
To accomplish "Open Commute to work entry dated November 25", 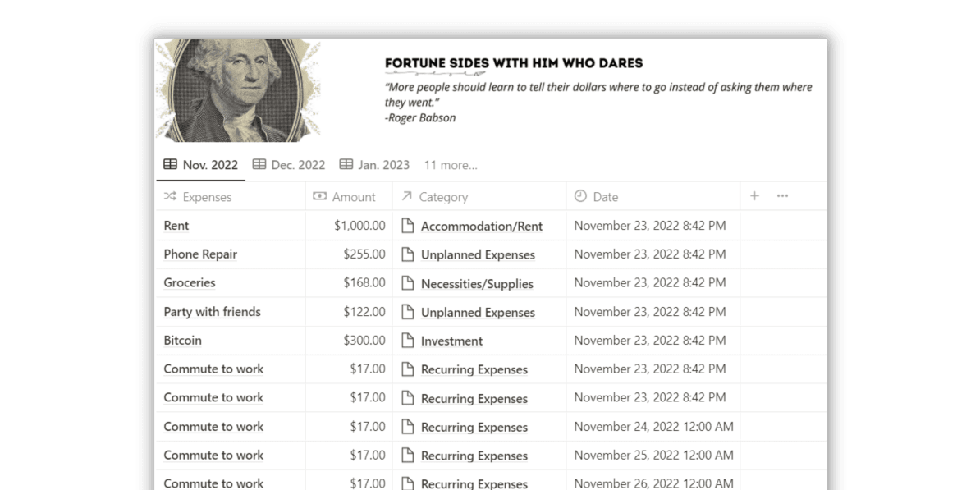I will pos(213,456).
